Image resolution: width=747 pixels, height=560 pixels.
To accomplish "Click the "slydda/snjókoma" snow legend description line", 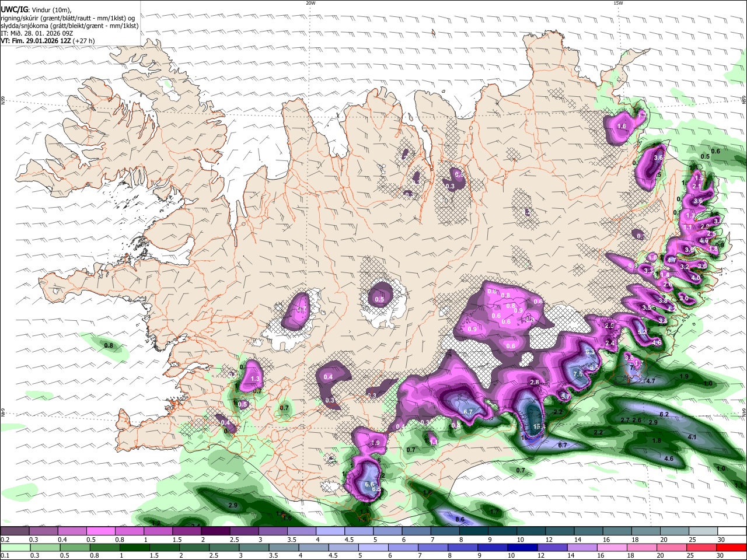I will click(69, 26).
